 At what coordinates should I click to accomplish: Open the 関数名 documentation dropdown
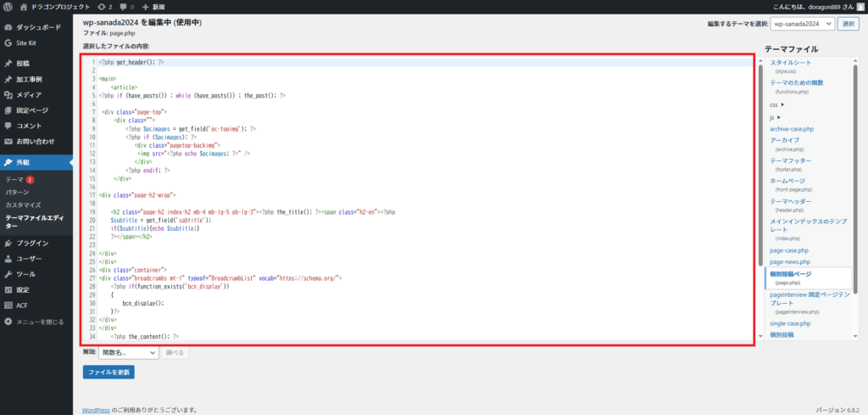pos(129,352)
